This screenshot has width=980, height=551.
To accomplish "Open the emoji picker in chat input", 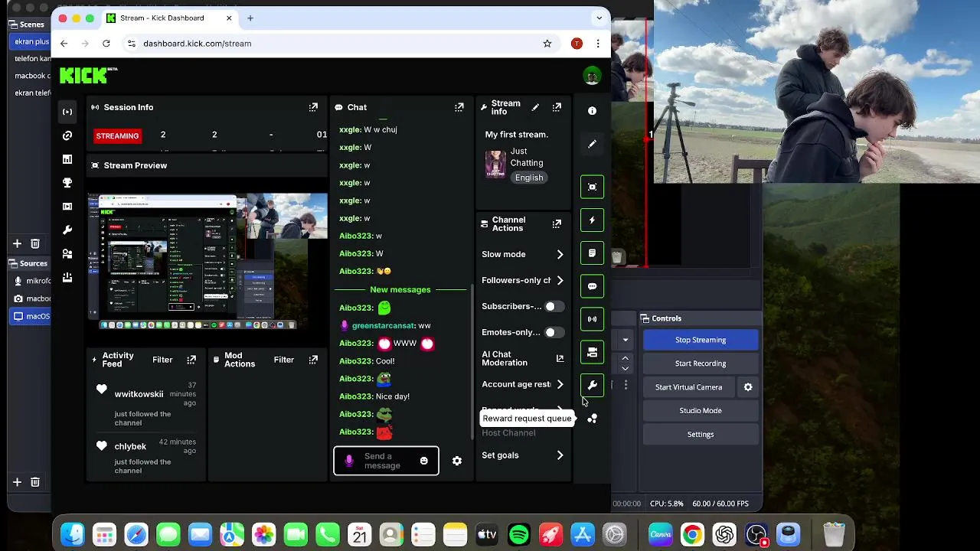I will [x=423, y=461].
